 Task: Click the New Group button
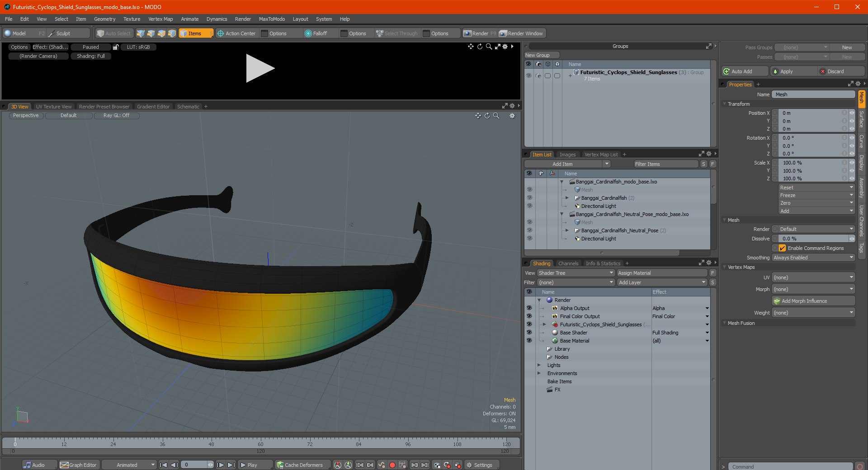click(x=542, y=55)
